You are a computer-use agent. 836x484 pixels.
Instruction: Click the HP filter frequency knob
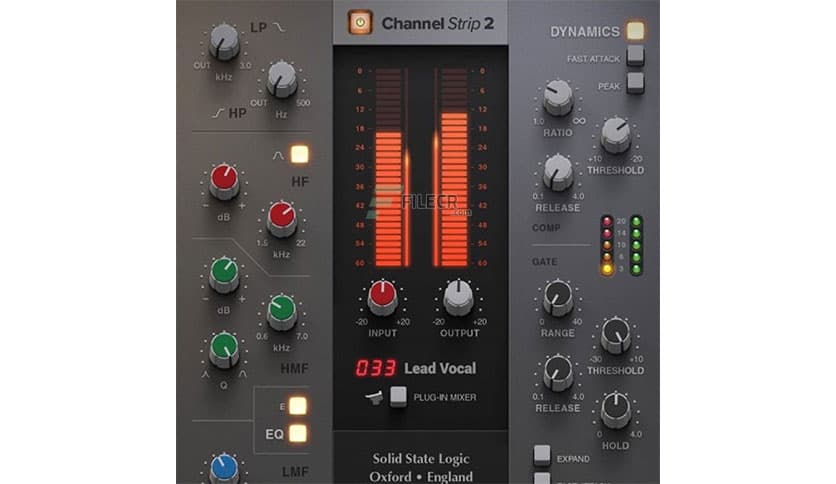point(282,80)
